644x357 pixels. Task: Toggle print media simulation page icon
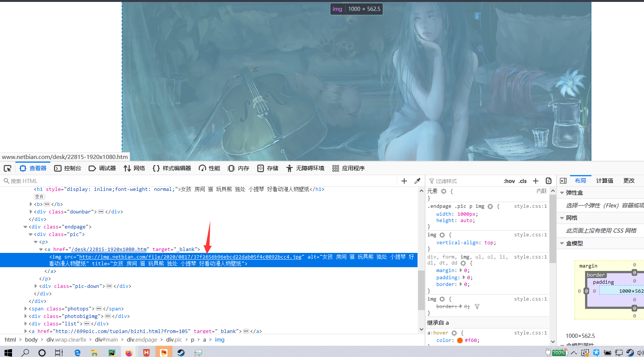(549, 181)
